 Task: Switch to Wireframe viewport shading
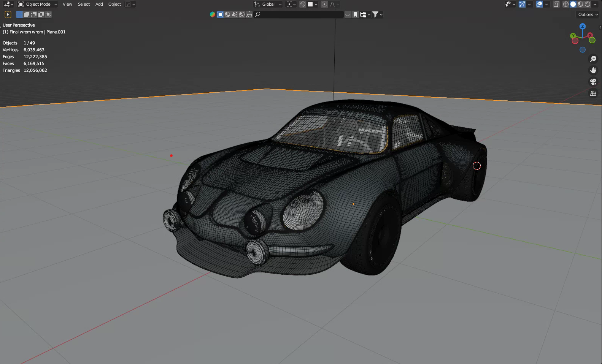[566, 4]
